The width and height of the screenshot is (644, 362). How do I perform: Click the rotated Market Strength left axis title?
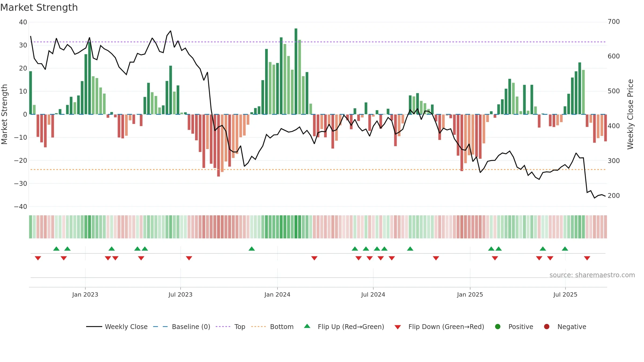pos(5,114)
